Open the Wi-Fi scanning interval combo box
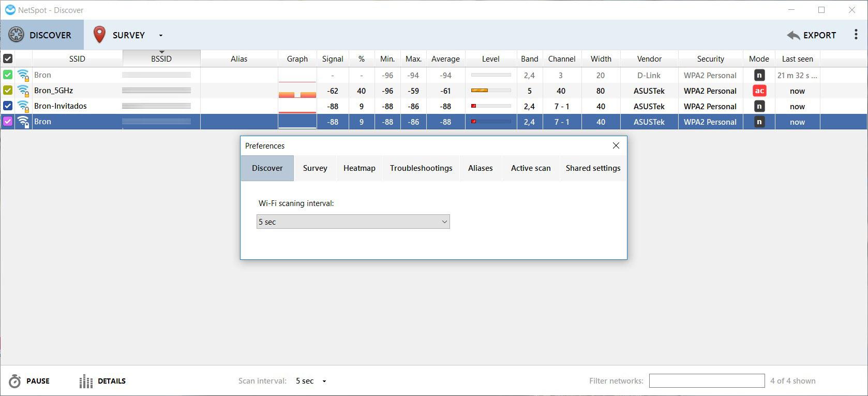Image resolution: width=868 pixels, height=396 pixels. click(x=353, y=222)
